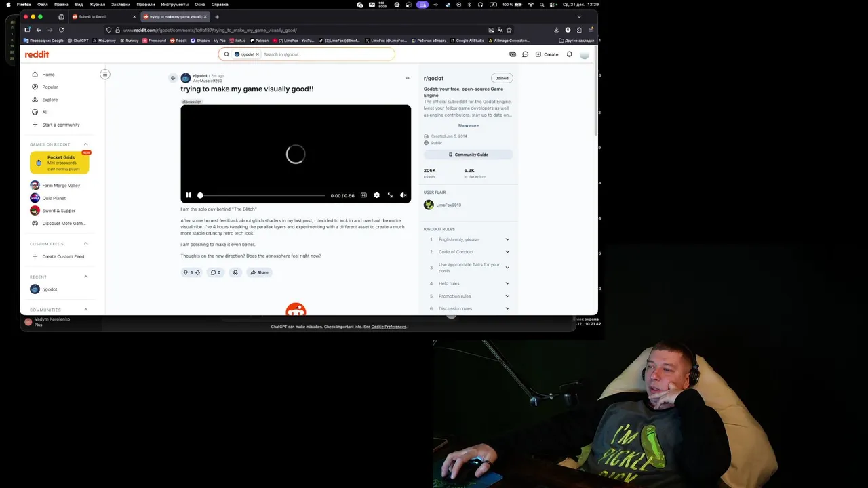Screen dimensions: 868x488
Task: Open Farm Merge Valley game
Action: [x=61, y=185]
